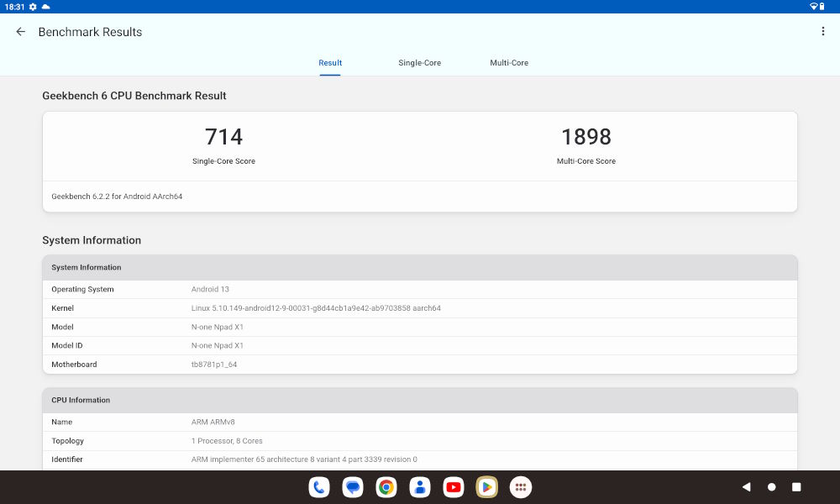Tap the Wi-Fi icon in the status bar

pos(814,7)
